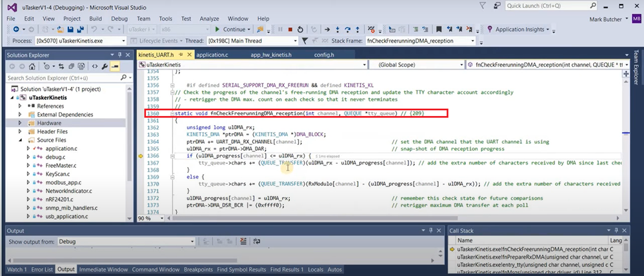The image size is (644, 276).
Task: Open the Build menu
Action: pyautogui.click(x=96, y=19)
